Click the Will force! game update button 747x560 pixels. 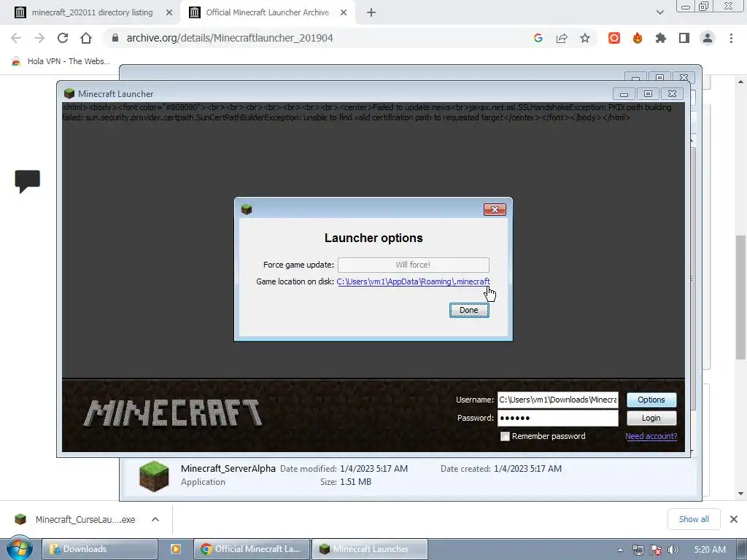(414, 265)
